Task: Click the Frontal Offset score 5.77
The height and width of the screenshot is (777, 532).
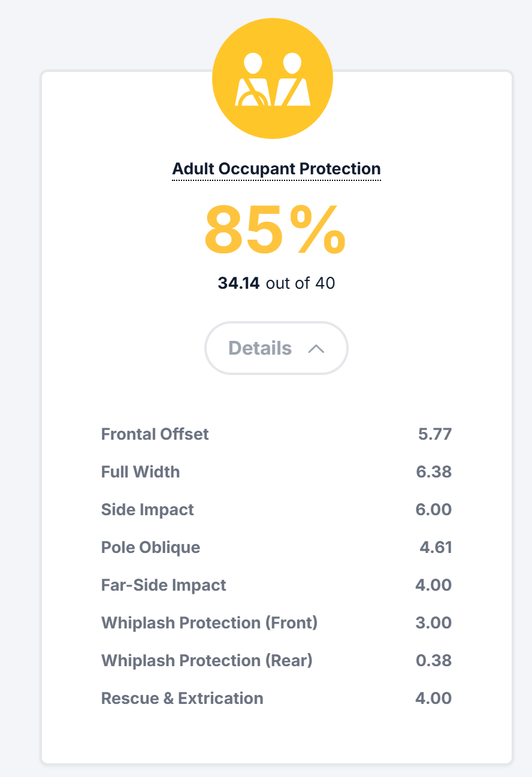Action: click(435, 434)
